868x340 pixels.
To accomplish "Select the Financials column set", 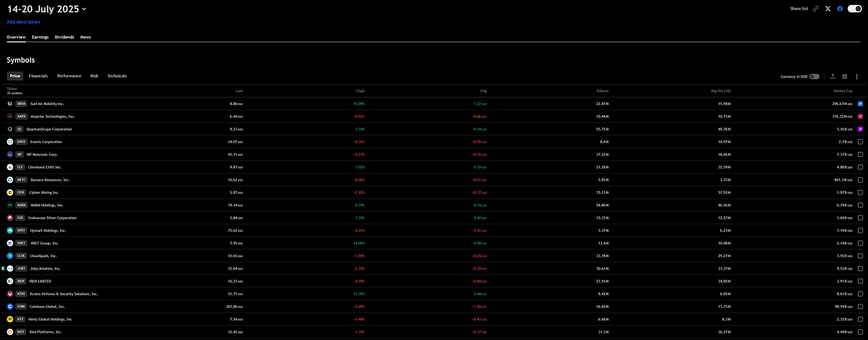I will point(38,76).
